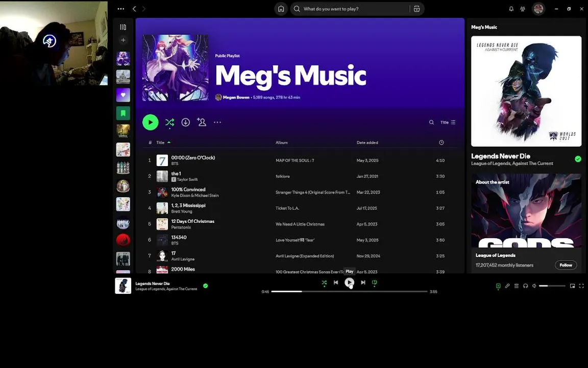The image size is (588, 368).
Task: Open the Taylor Swift artist link
Action: coord(187,179)
